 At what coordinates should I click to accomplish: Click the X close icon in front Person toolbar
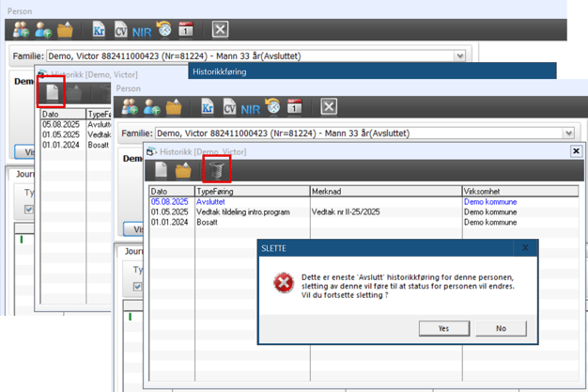coord(328,106)
